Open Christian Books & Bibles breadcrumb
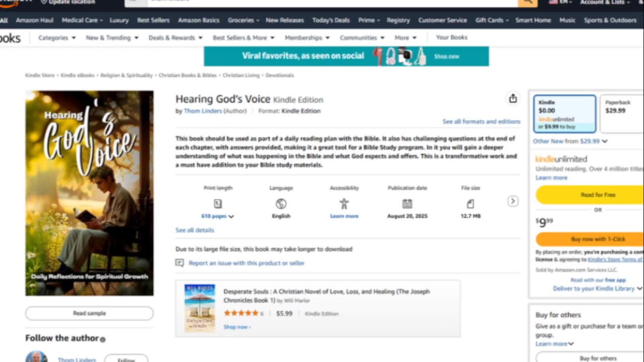Image resolution: width=644 pixels, height=362 pixels. (x=188, y=75)
